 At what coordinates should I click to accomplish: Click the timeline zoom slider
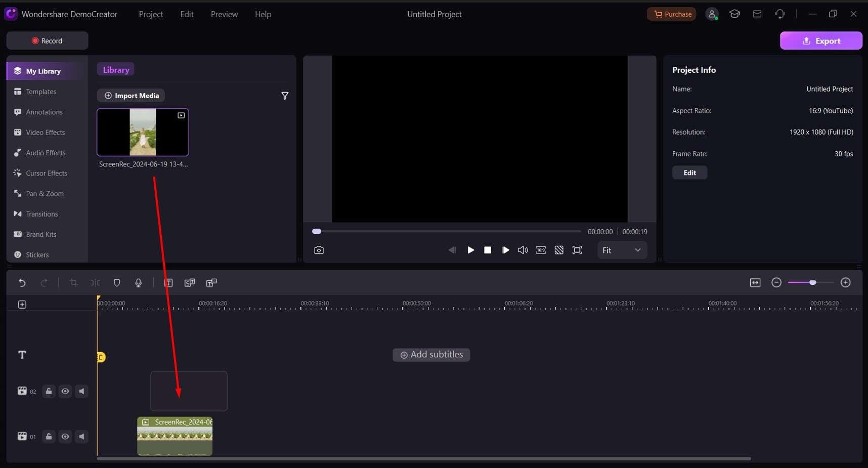coord(811,282)
